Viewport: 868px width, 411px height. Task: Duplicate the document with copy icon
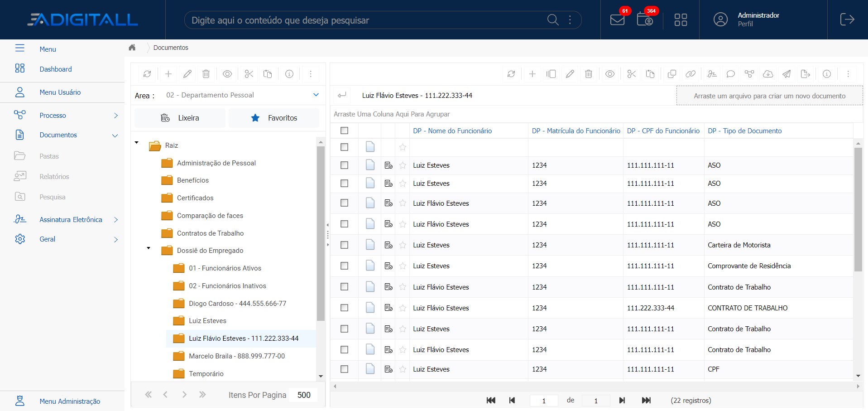(672, 74)
